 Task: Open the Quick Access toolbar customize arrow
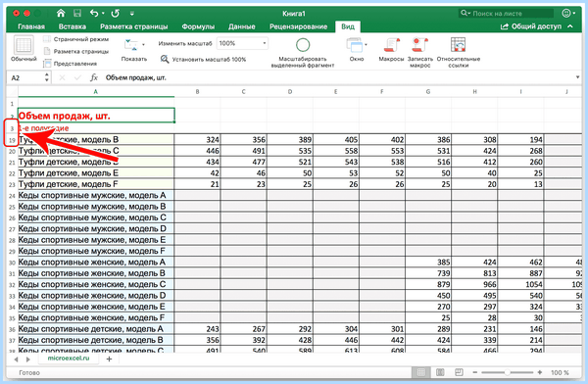[x=132, y=14]
